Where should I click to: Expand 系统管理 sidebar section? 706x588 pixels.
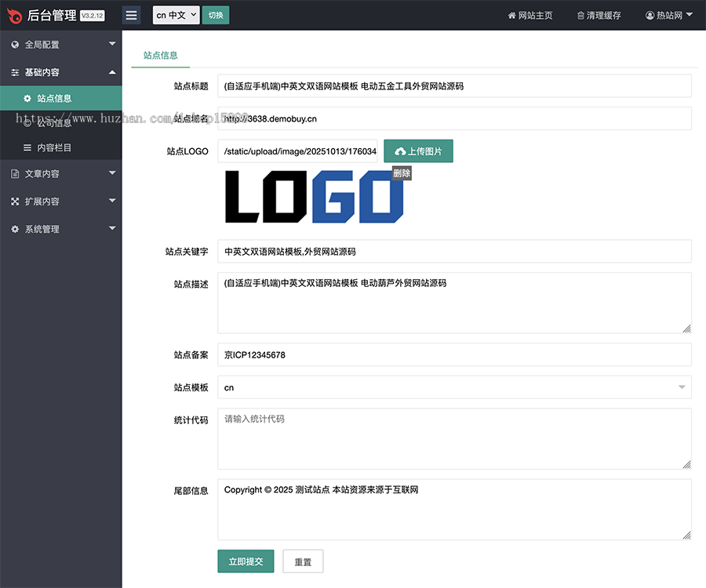tap(60, 229)
